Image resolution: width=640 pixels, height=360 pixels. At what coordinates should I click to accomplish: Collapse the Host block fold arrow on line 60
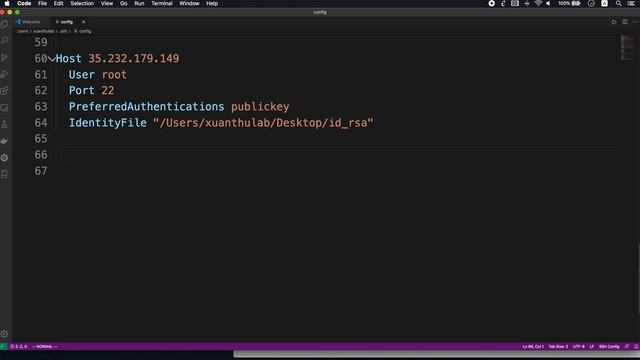click(x=51, y=59)
